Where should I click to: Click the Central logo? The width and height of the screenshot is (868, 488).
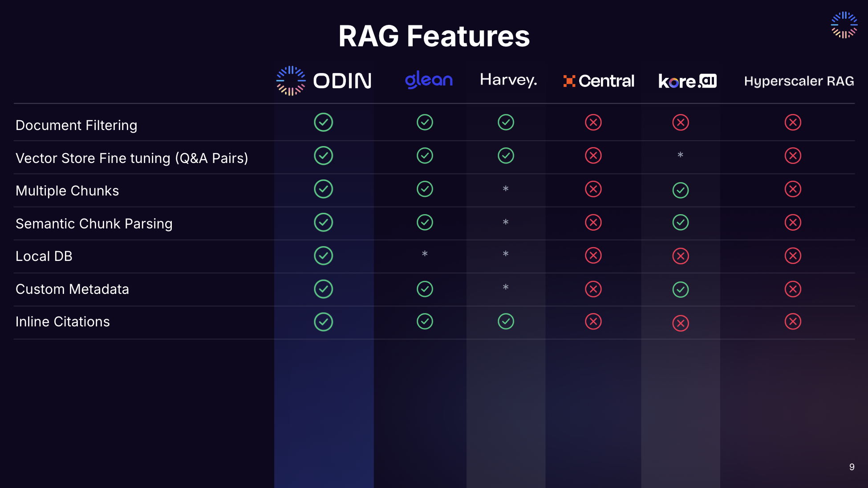tap(599, 81)
